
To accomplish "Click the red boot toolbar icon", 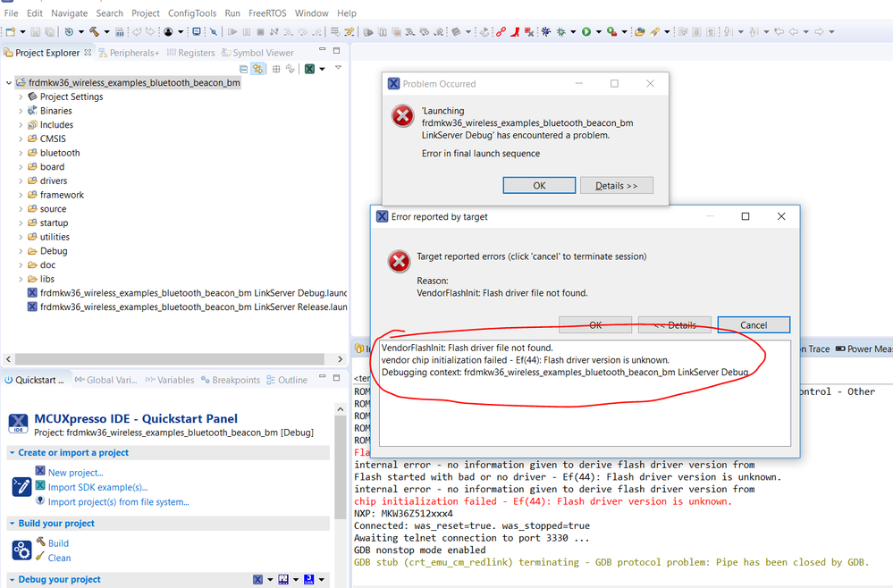I will coord(515,32).
